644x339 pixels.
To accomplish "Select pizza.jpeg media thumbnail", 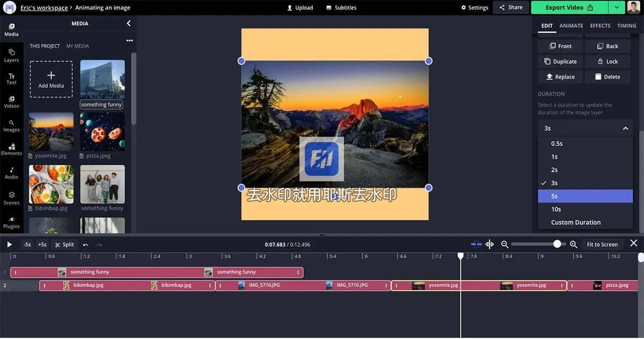I will (x=103, y=131).
